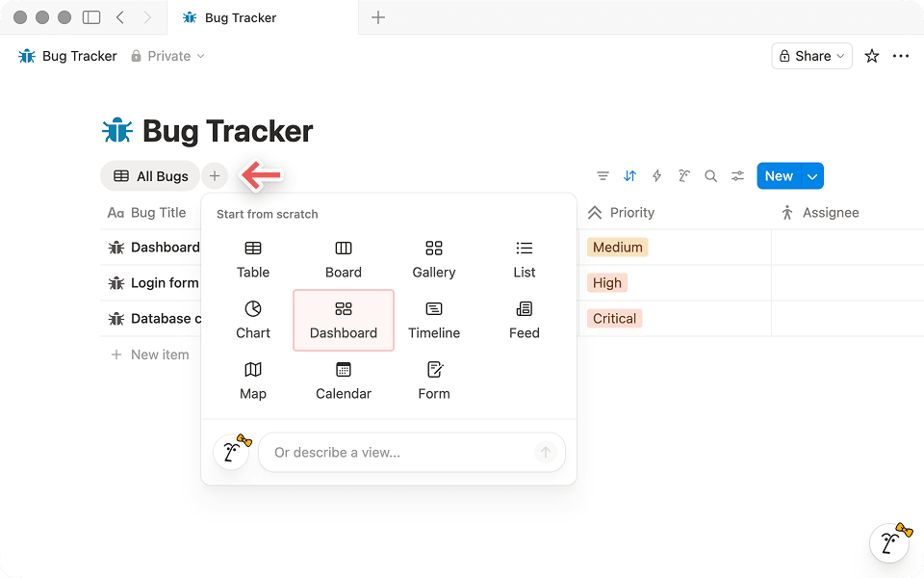Pick the Form view type

(x=433, y=381)
